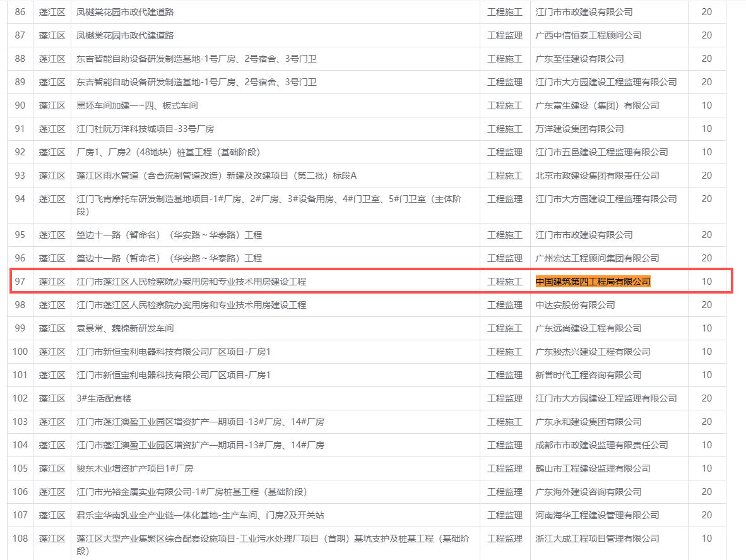Click the 中达安股份有限公司 cell
Screen dimensions: 746x560
575,305
